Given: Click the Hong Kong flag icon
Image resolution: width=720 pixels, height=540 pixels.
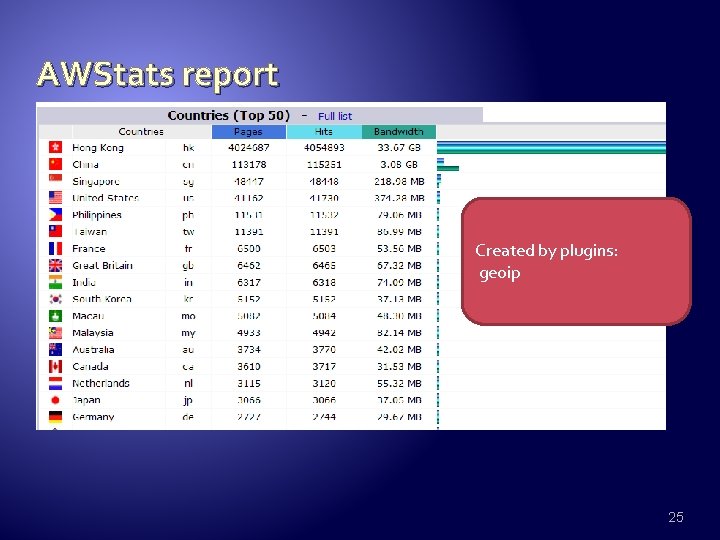Looking at the screenshot, I should (56, 147).
